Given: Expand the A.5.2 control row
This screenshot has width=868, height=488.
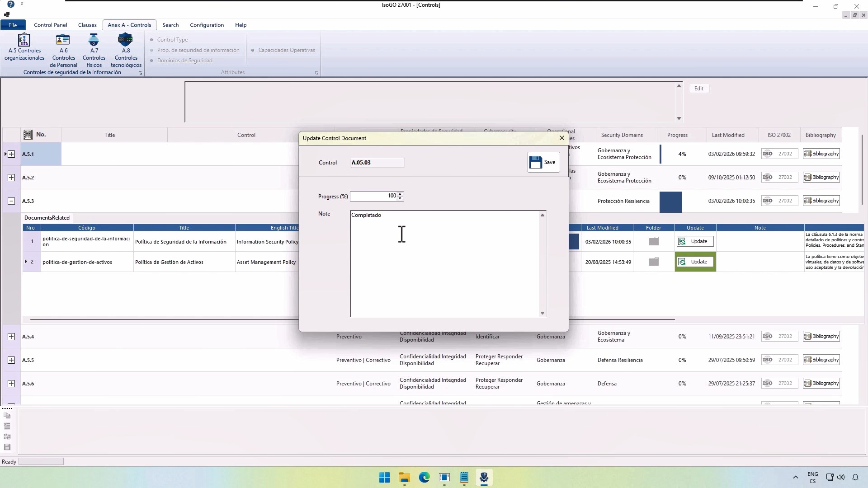Looking at the screenshot, I should 11,178.
